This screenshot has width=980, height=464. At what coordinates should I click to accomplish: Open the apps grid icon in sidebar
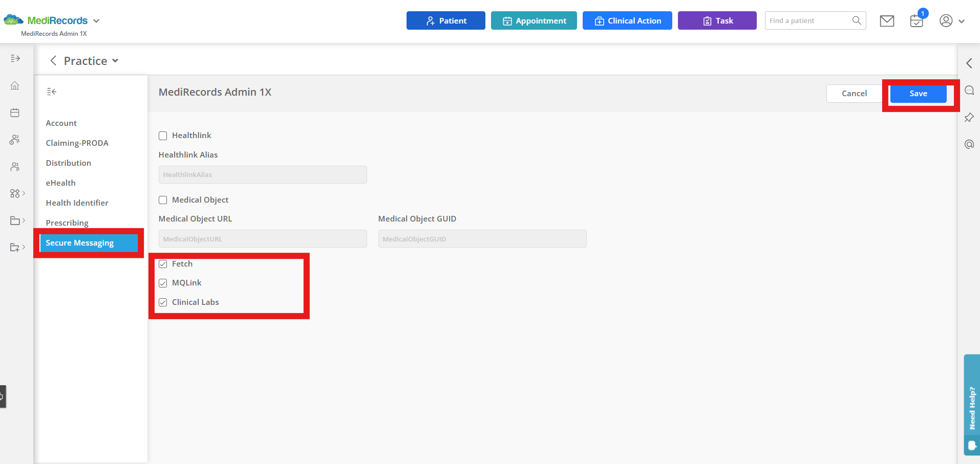pyautogui.click(x=15, y=193)
